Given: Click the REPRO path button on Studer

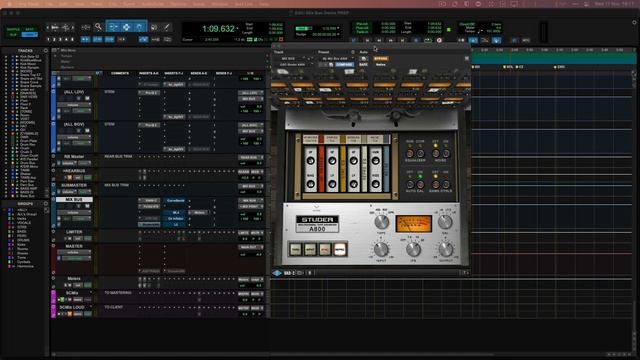Looking at the screenshot, I should 340,249.
